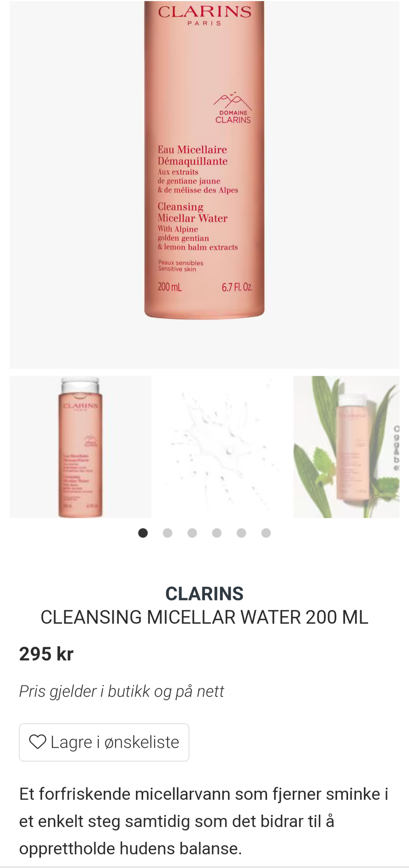Open the Clarins bottle thumbnail with white cap
The height and width of the screenshot is (868, 409).
(81, 447)
